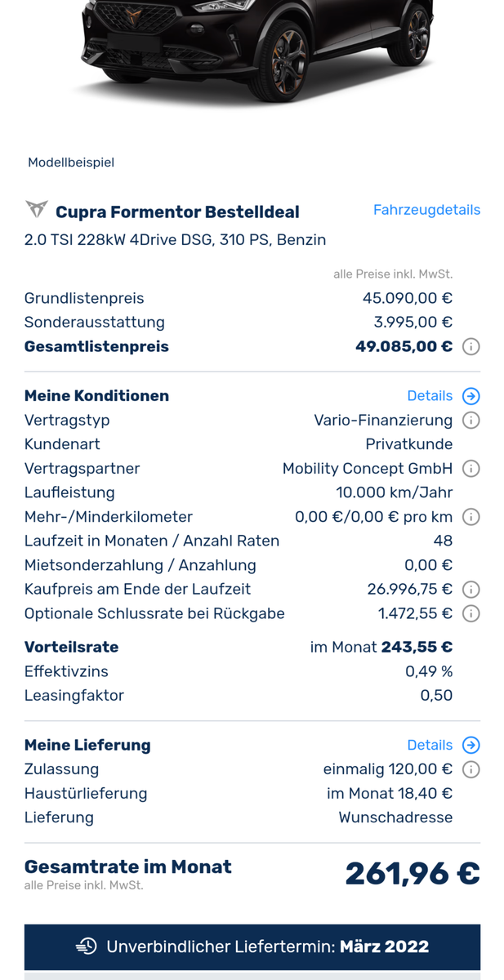Show info for Vertragstyp Vario-Finanzierung
Screen dimensions: 504x980
(x=471, y=421)
